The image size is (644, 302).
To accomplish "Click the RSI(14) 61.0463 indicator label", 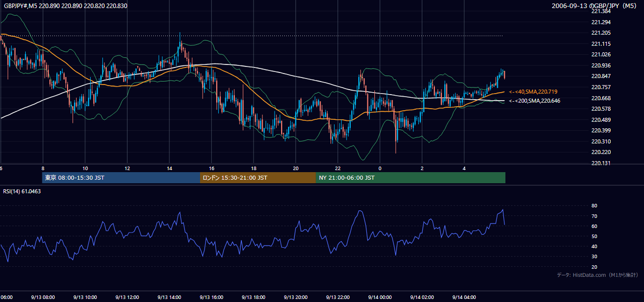I will [22, 191].
